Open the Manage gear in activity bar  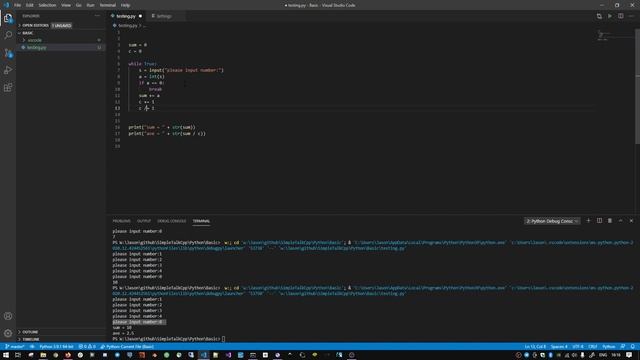coord(8,333)
